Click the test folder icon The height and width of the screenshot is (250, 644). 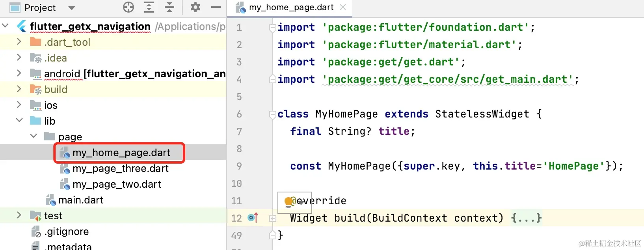pos(35,216)
